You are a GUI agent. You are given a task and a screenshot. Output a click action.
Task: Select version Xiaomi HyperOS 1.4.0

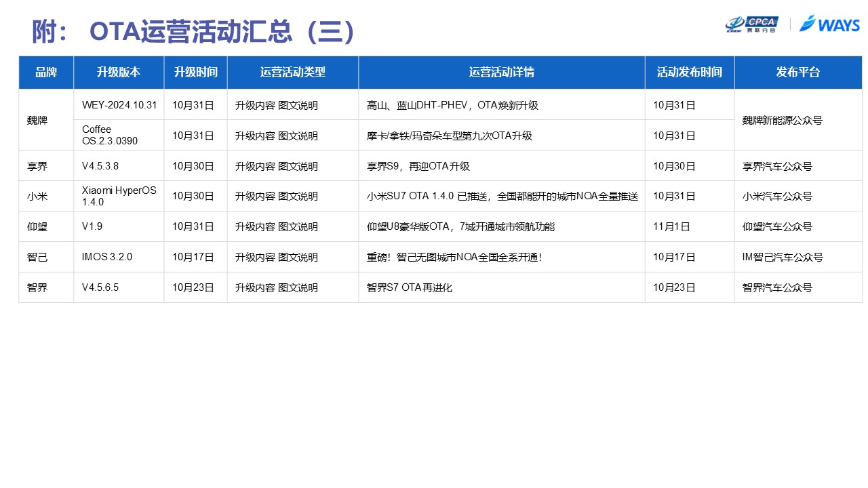pos(119,196)
